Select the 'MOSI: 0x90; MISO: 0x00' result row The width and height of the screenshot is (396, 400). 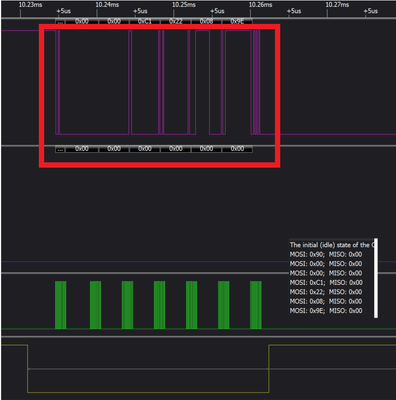pyautogui.click(x=326, y=254)
